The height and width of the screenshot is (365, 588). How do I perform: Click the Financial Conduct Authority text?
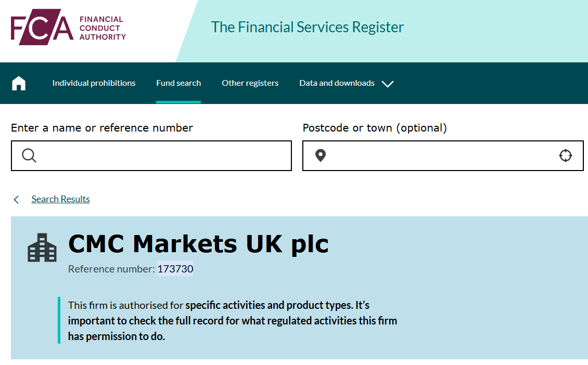click(103, 28)
